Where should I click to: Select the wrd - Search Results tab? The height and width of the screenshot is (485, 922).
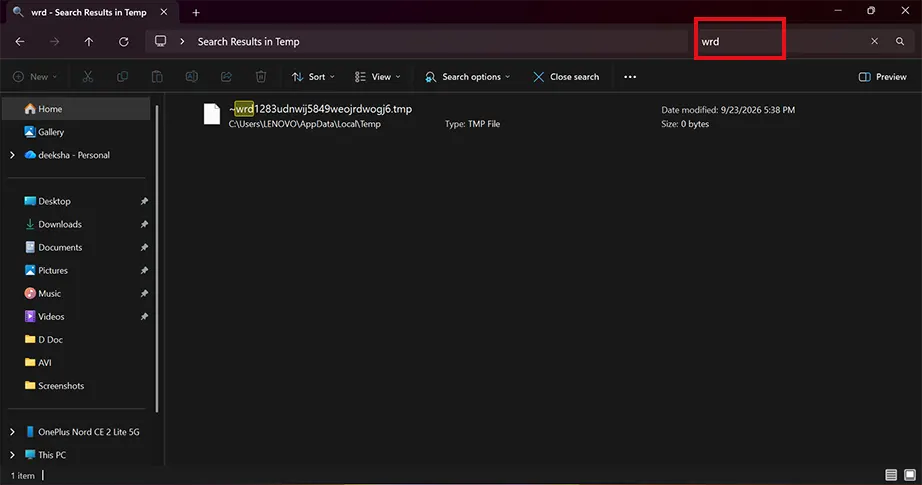tap(88, 12)
